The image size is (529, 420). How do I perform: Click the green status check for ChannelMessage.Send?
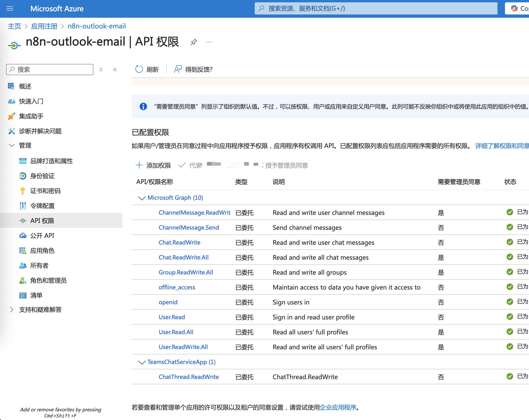(510, 227)
